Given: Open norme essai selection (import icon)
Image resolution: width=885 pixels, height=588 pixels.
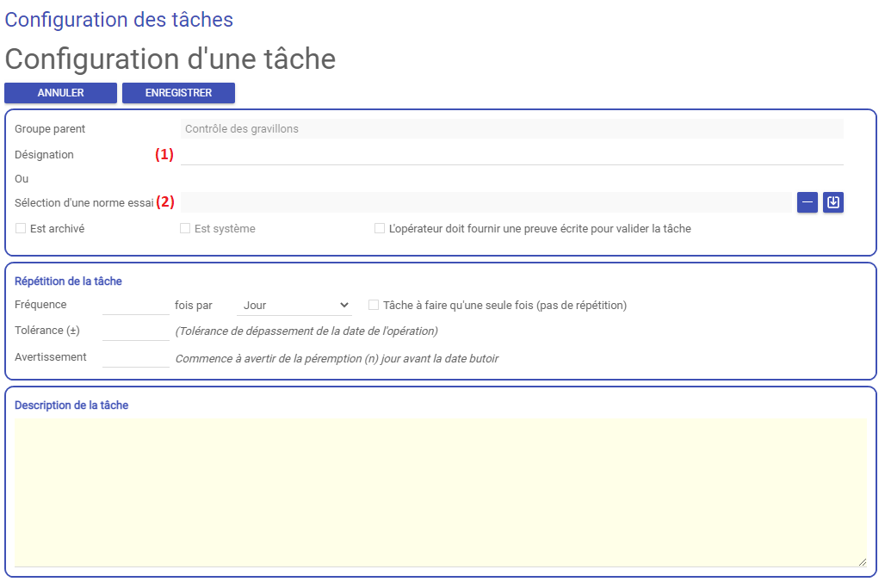Looking at the screenshot, I should click(833, 202).
